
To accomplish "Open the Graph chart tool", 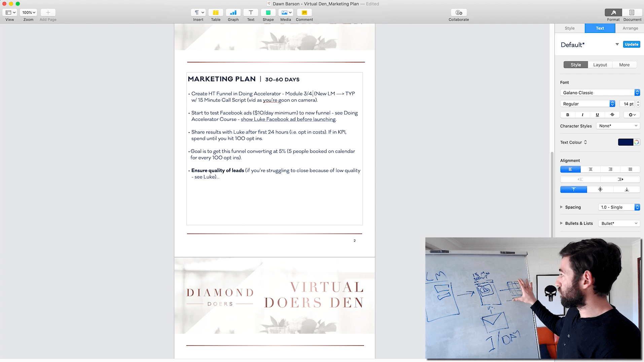I will point(233,13).
